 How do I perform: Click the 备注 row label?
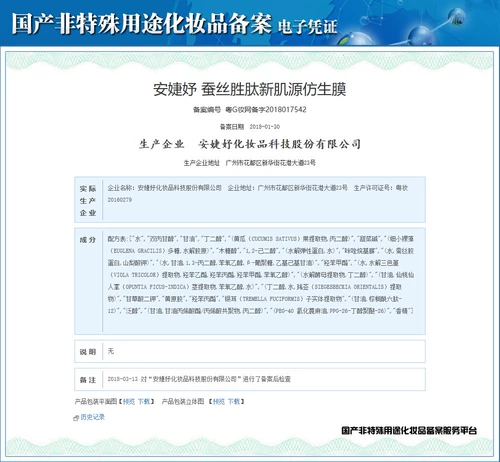pos(88,380)
